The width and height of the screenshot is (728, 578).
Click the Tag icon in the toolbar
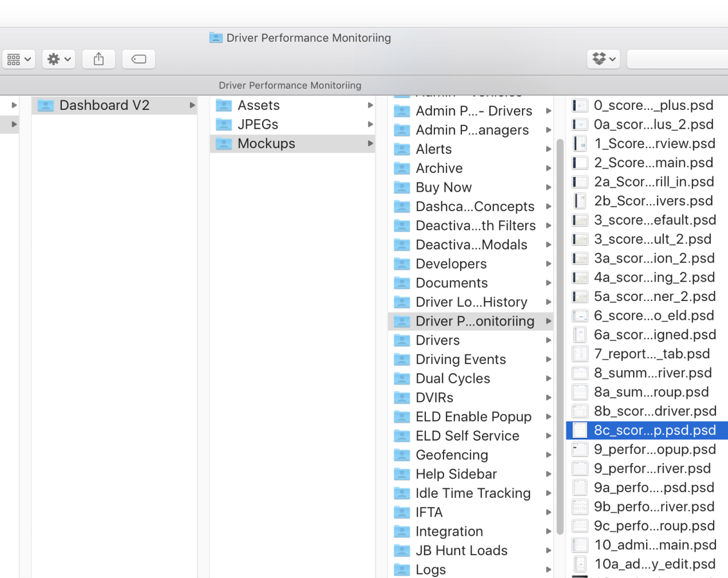[138, 59]
